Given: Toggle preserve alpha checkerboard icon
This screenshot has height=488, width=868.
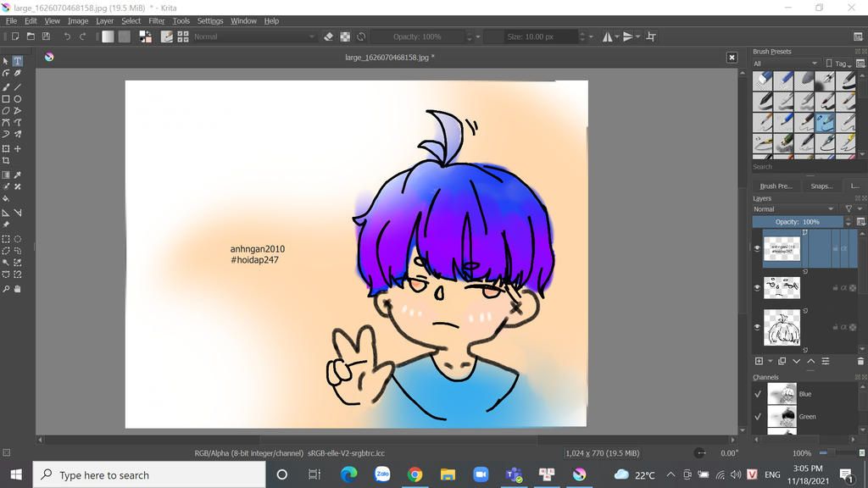Looking at the screenshot, I should [x=345, y=36].
